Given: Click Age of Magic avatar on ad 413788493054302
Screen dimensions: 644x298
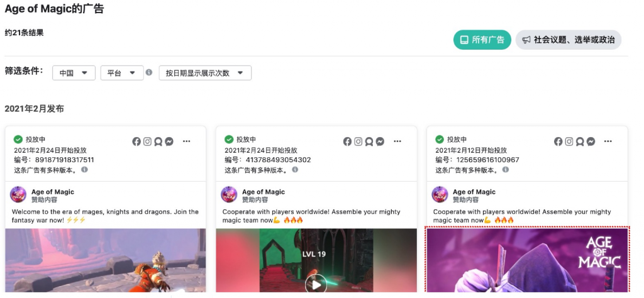Looking at the screenshot, I should coord(229,194).
